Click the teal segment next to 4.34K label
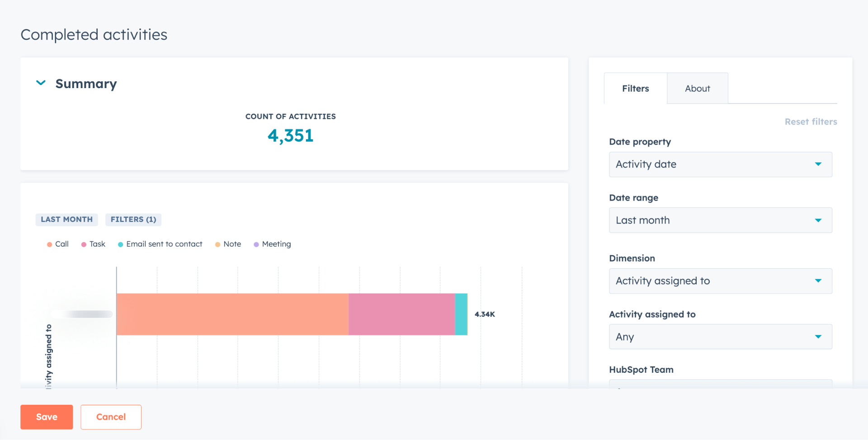Screen dimensions: 868x440 coord(461,314)
